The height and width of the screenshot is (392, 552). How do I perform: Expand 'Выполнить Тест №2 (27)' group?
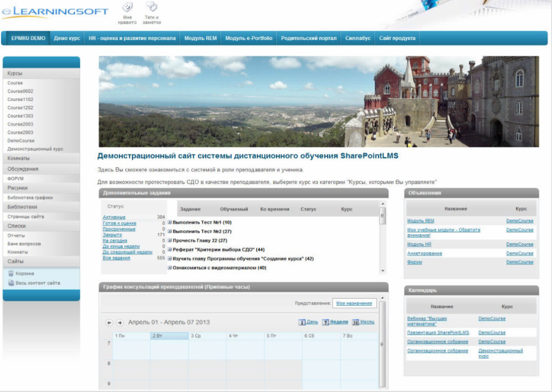pyautogui.click(x=170, y=232)
